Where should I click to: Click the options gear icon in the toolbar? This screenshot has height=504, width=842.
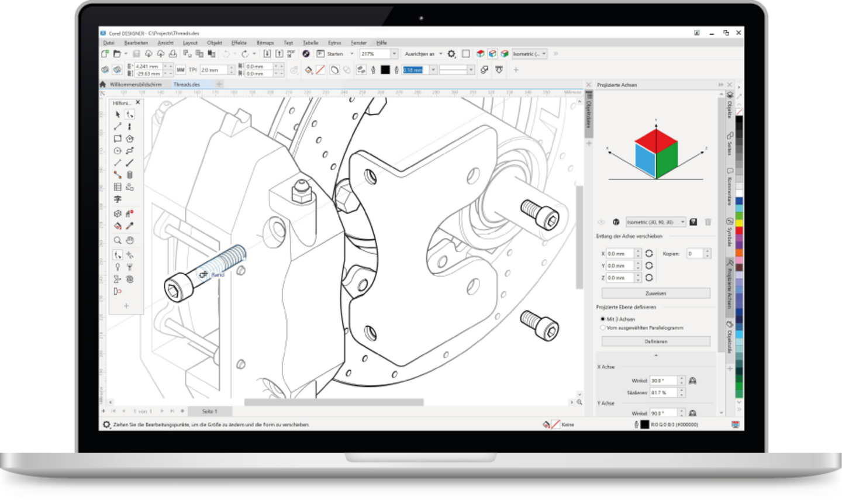pyautogui.click(x=451, y=54)
